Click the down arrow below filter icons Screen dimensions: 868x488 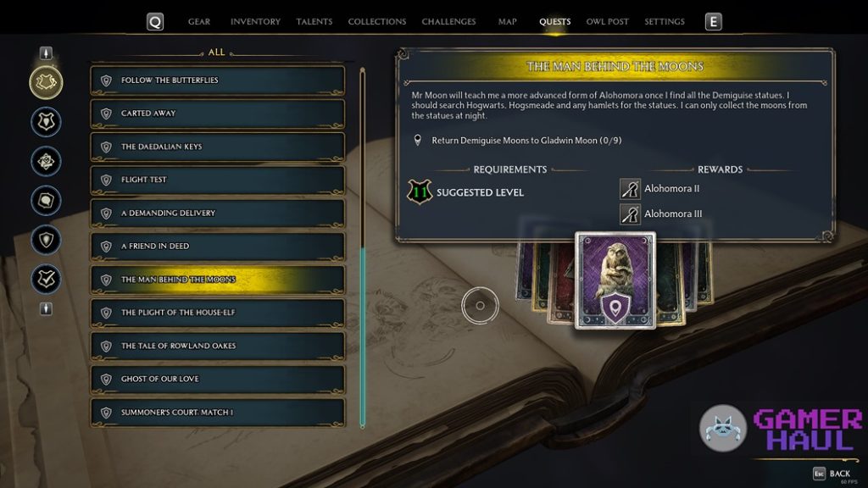pos(46,308)
